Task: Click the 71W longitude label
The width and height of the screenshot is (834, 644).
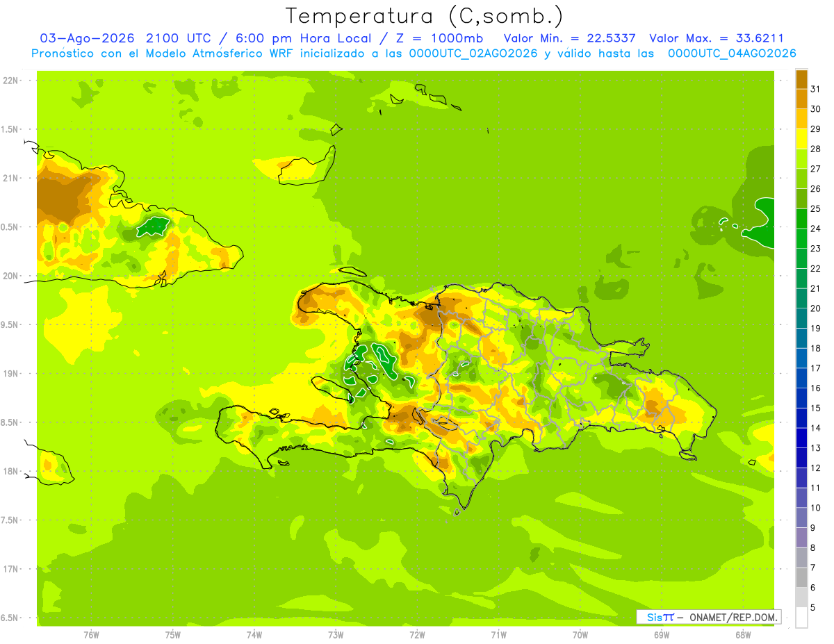Action: click(x=498, y=634)
